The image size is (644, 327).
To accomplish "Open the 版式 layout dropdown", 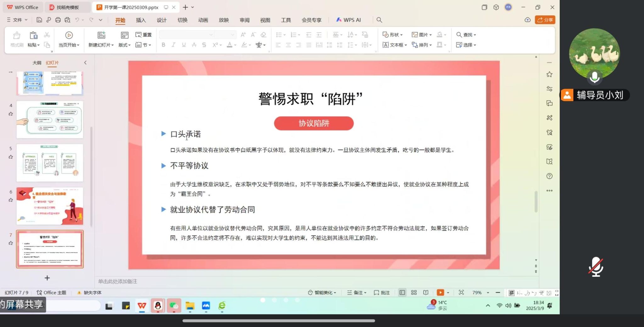I will pyautogui.click(x=124, y=45).
